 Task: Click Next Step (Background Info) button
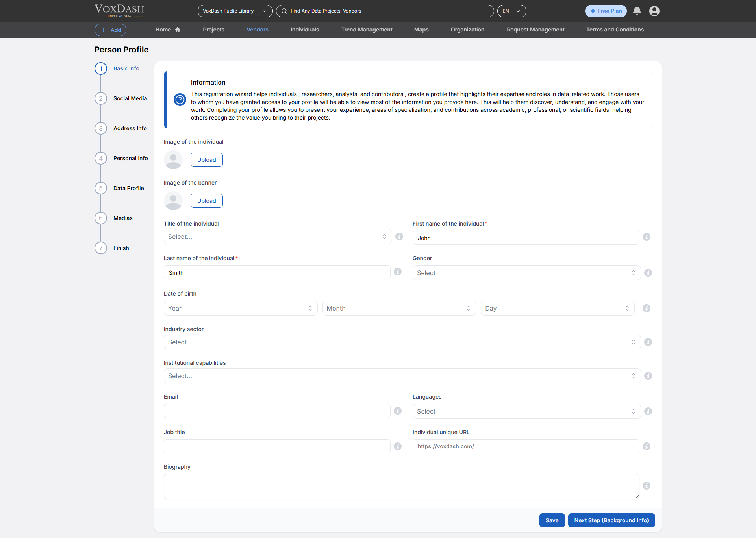tap(611, 520)
